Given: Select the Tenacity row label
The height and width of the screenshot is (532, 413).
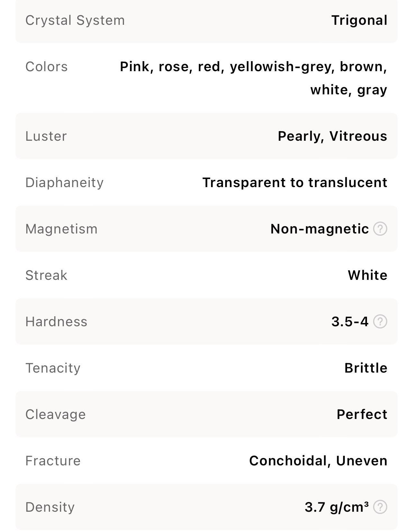Looking at the screenshot, I should tap(53, 368).
